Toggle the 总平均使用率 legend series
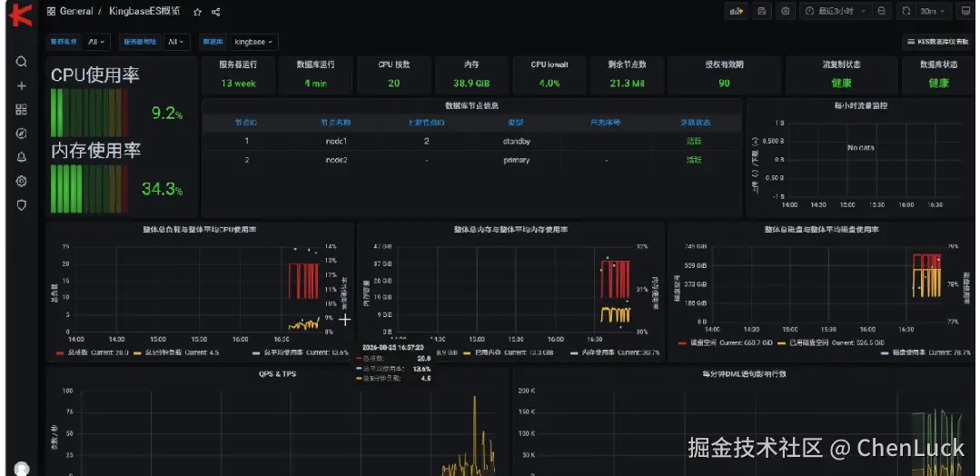 pos(283,352)
